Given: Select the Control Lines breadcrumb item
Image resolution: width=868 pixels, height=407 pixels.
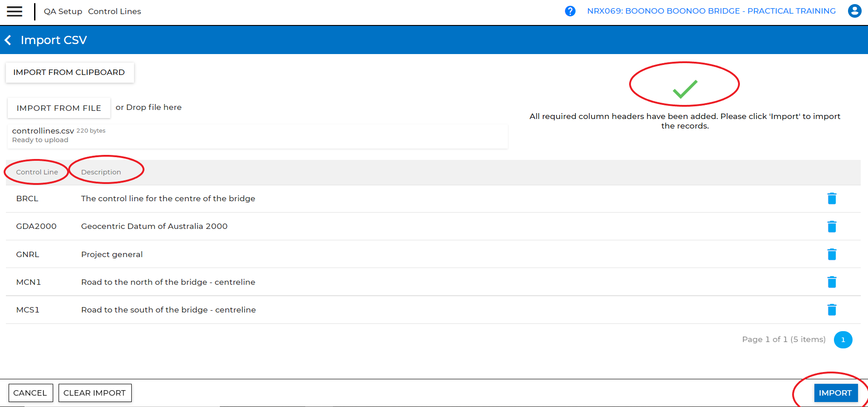Looking at the screenshot, I should coord(114,11).
